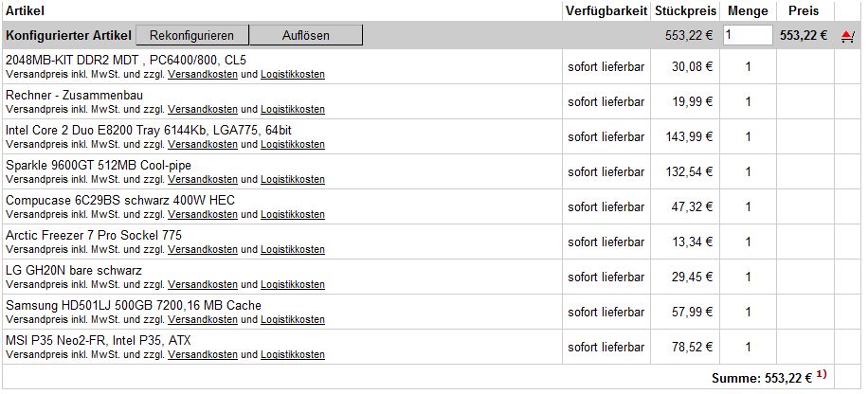The width and height of the screenshot is (868, 394).
Task: Open Versandkosten link under Rechner - Zusammenbau
Action: click(203, 109)
